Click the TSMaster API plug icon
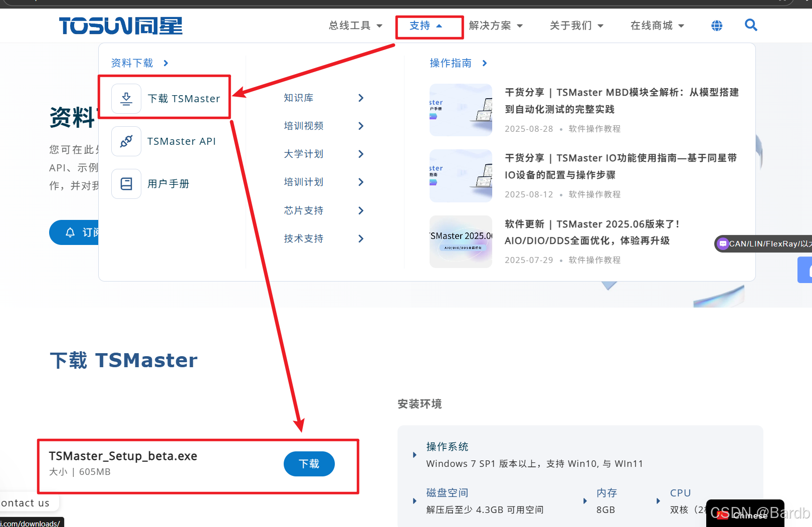 click(x=126, y=141)
